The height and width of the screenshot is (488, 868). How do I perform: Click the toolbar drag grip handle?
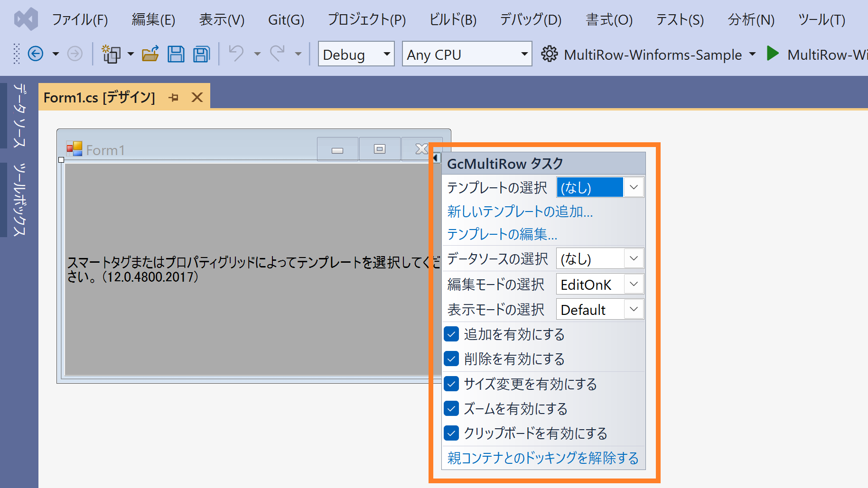click(17, 54)
